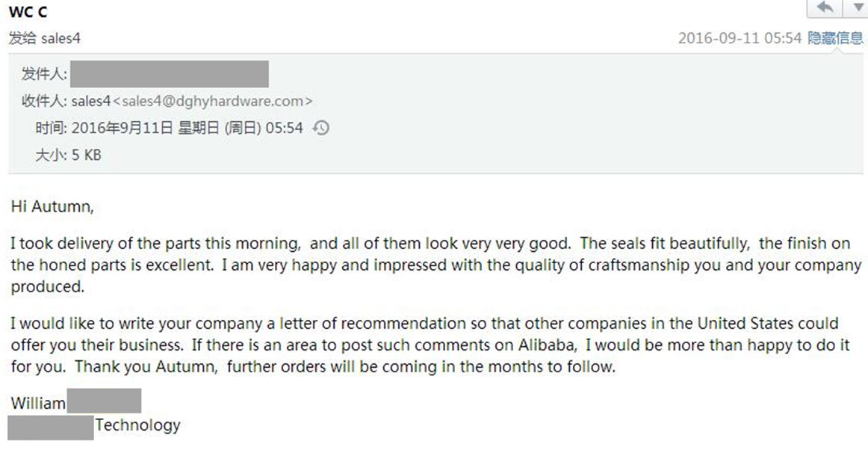Click the word Technology in signature
Viewport: 868px width, 450px height.
[137, 425]
